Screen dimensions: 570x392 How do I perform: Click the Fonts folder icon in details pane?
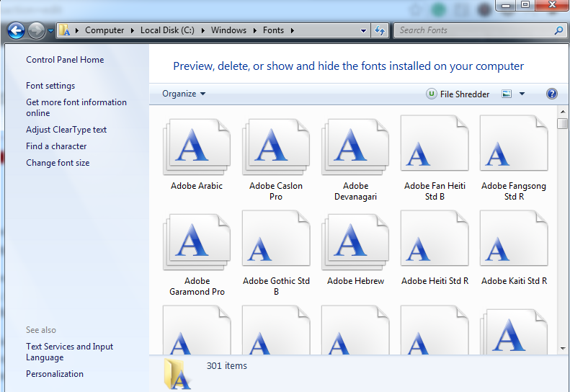[177, 374]
